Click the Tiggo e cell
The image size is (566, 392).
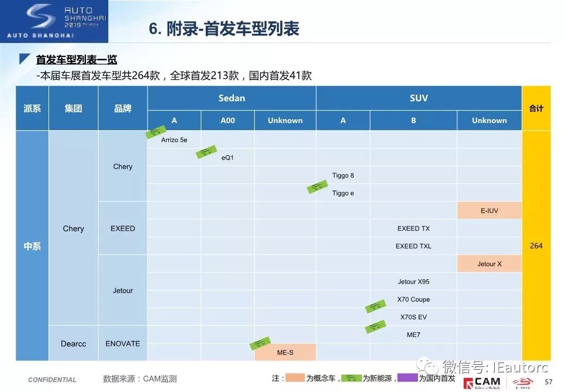(343, 193)
